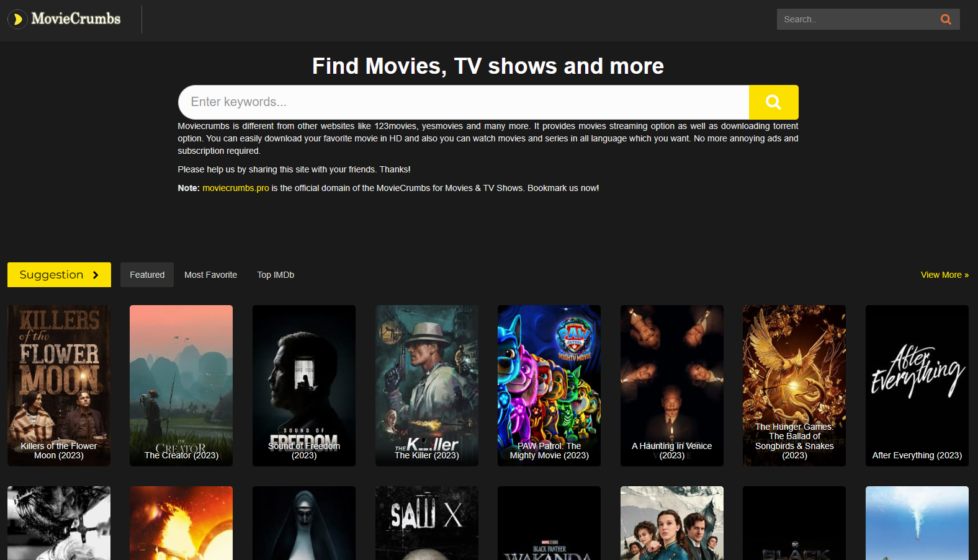Viewport: 978px width, 560px height.
Task: Click the MovieCrumbs logo icon
Action: (x=18, y=19)
